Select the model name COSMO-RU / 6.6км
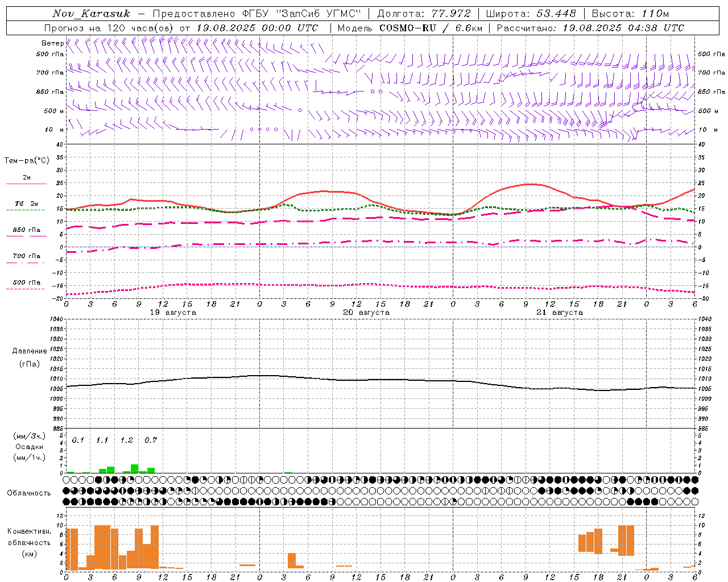Viewport: 728px width, 582px height. coord(431,28)
